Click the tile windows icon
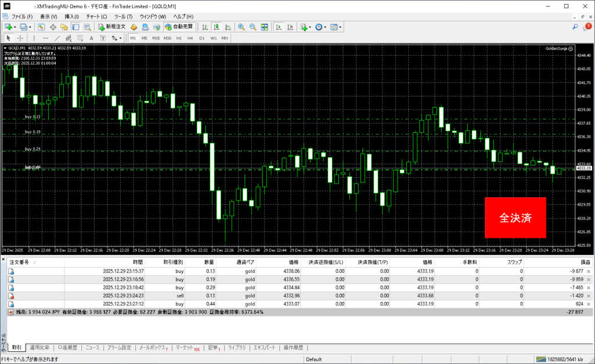595x364 pixels. 264,27
